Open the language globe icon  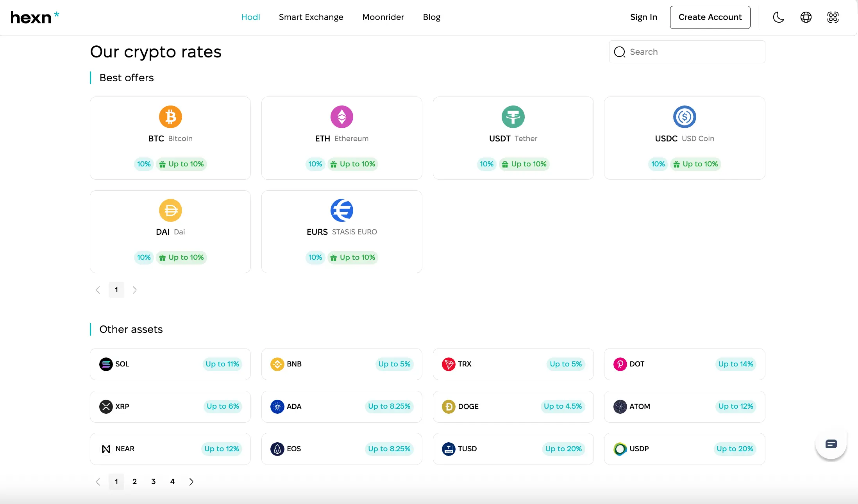pos(806,17)
